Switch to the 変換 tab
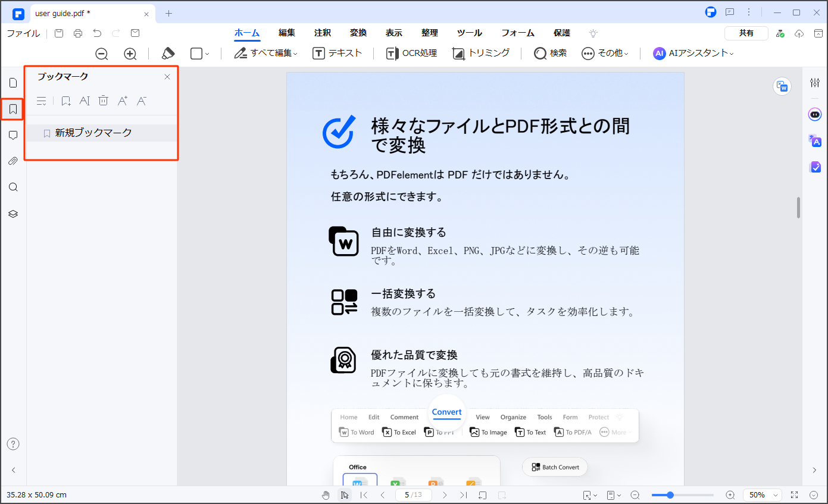This screenshot has width=828, height=504. tap(358, 33)
